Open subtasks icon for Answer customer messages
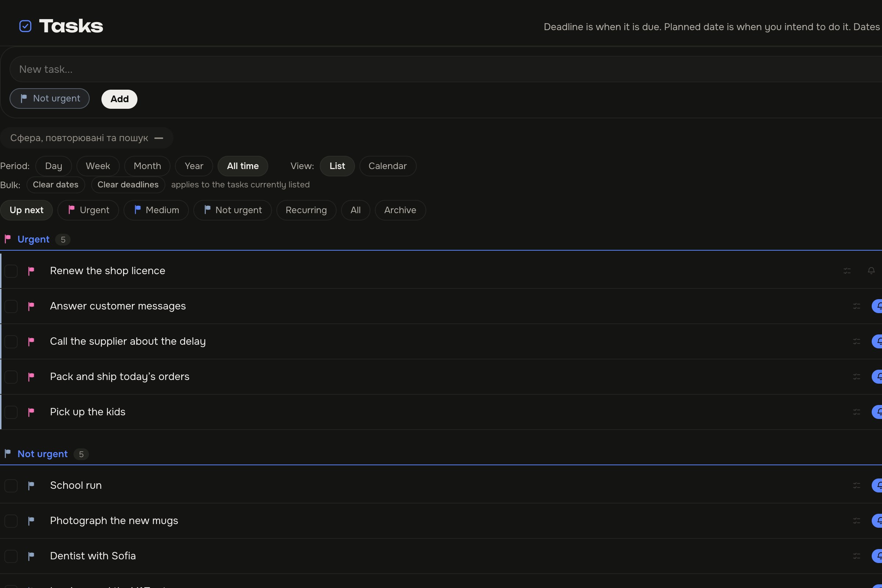 click(x=857, y=306)
